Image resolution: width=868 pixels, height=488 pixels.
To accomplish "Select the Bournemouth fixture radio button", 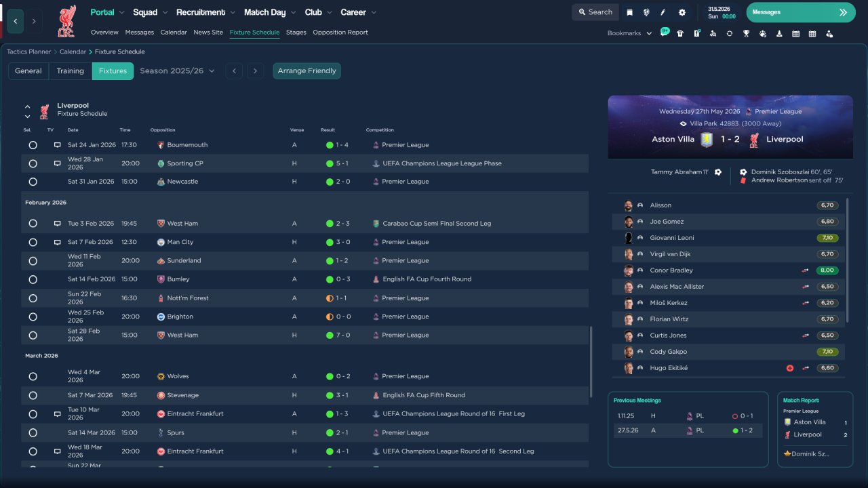I will [x=33, y=145].
